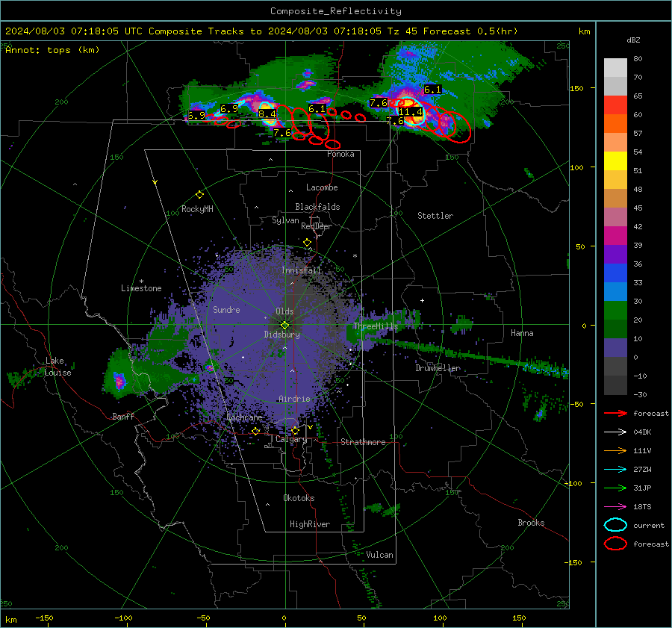Image resolution: width=672 pixels, height=628 pixels.
Task: Pick the blue 36–33 dBZ color swatch
Action: (x=615, y=273)
